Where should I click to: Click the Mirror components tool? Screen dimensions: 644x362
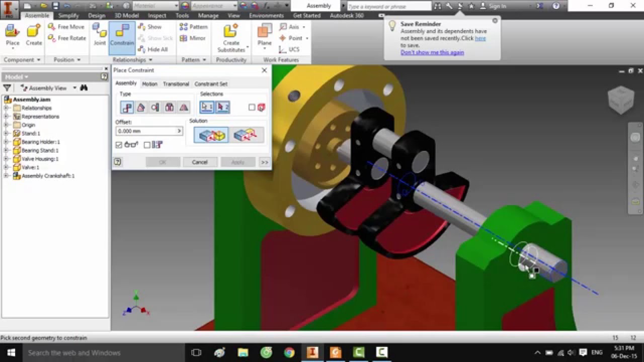tap(193, 38)
